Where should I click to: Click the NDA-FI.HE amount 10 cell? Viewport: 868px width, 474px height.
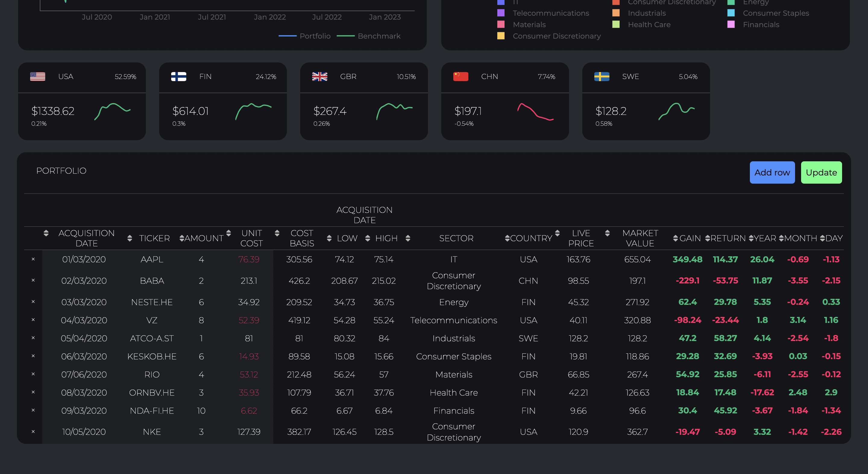[201, 411]
